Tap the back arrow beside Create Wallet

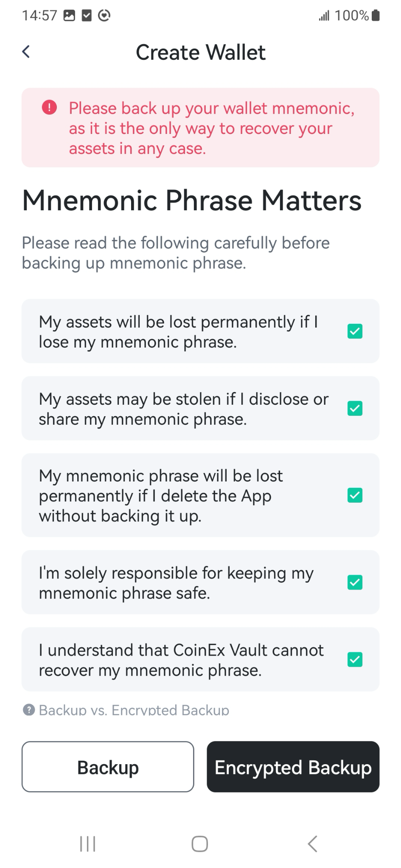26,52
